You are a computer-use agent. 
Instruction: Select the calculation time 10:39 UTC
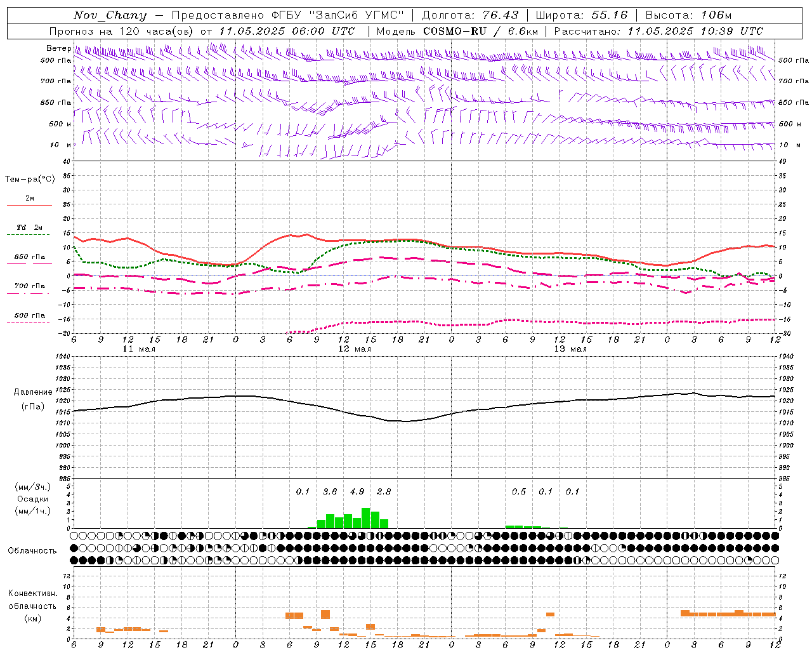731,31
